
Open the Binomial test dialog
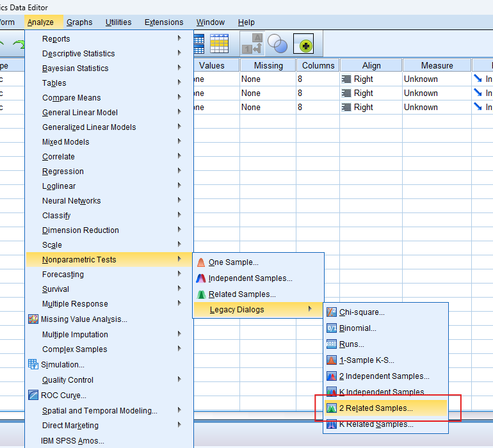pyautogui.click(x=357, y=328)
